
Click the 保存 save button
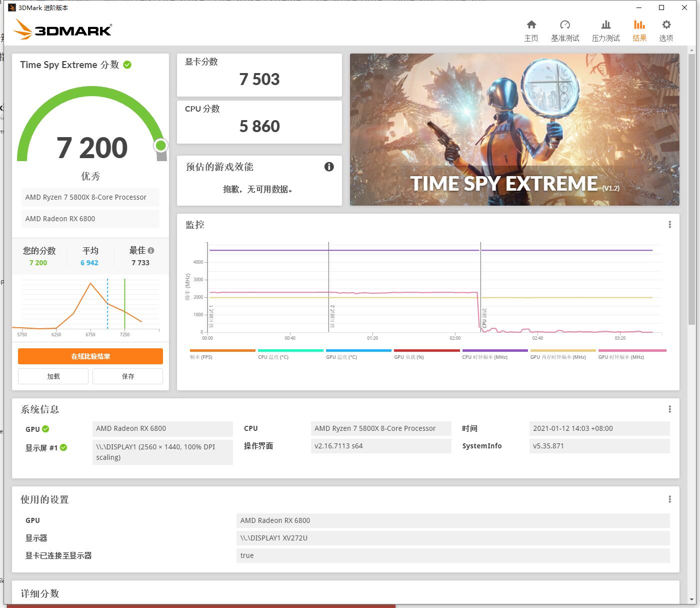(x=127, y=376)
